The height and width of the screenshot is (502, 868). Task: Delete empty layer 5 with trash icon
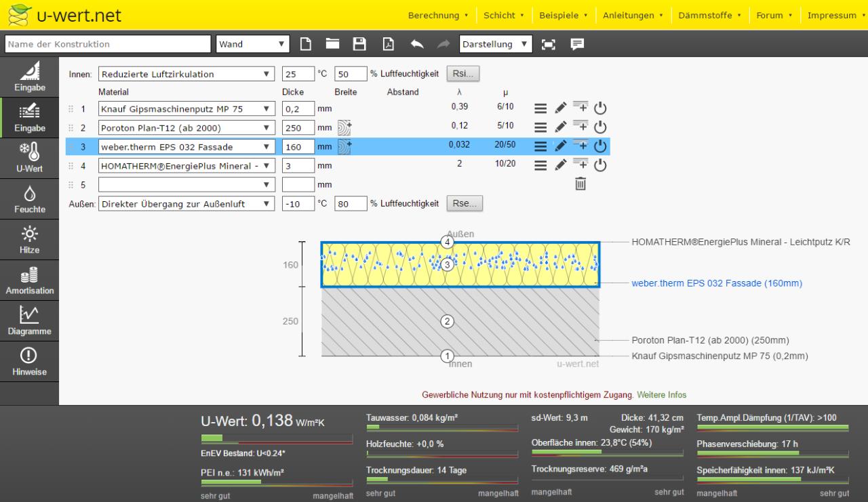(x=580, y=184)
